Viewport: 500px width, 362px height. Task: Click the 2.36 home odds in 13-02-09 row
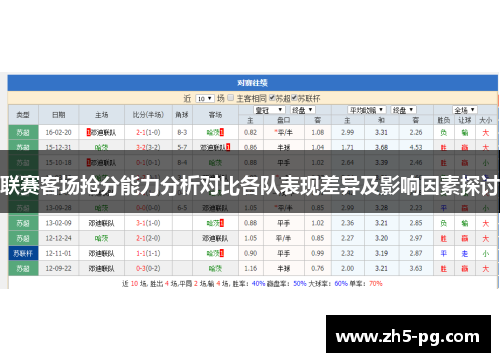(347, 223)
